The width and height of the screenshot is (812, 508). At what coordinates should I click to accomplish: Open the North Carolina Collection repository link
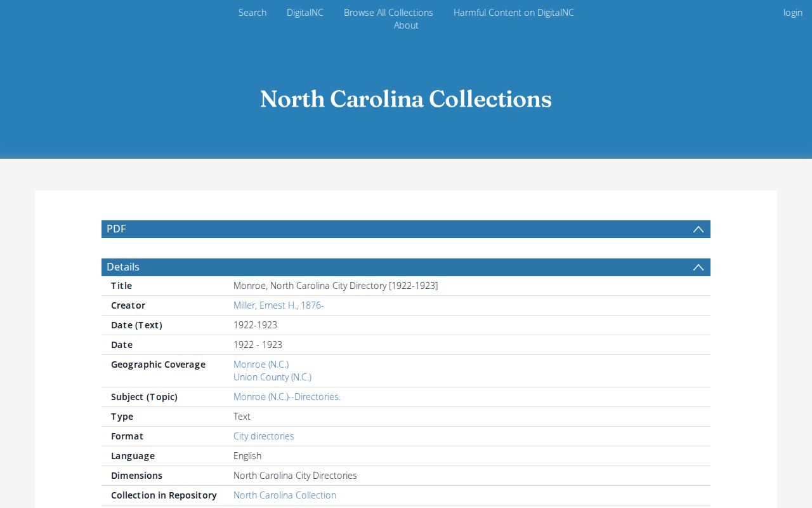(x=285, y=495)
